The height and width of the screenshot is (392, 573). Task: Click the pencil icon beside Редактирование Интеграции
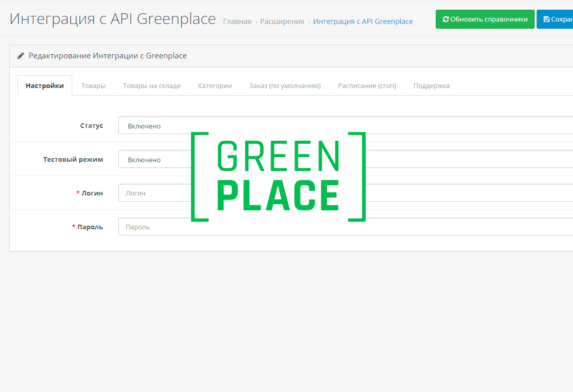[21, 56]
